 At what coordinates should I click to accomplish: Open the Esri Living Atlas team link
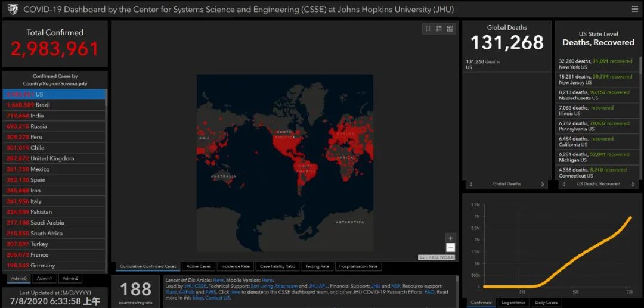pyautogui.click(x=275, y=285)
